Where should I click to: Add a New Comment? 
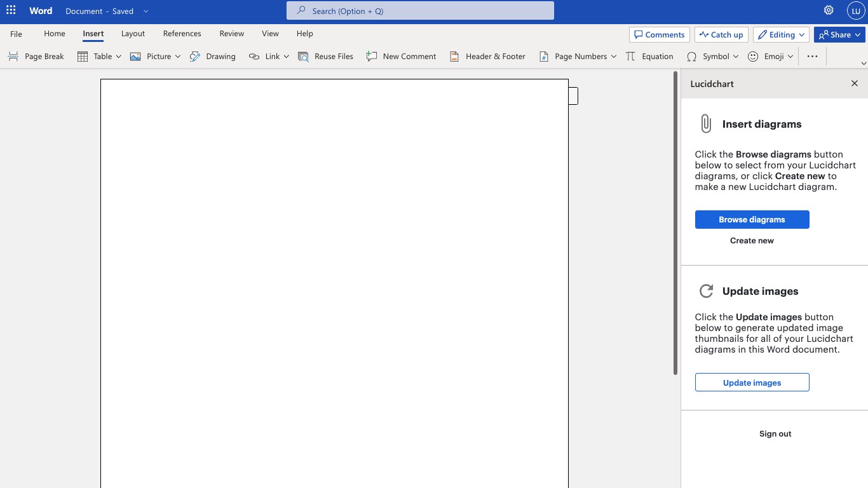click(401, 57)
